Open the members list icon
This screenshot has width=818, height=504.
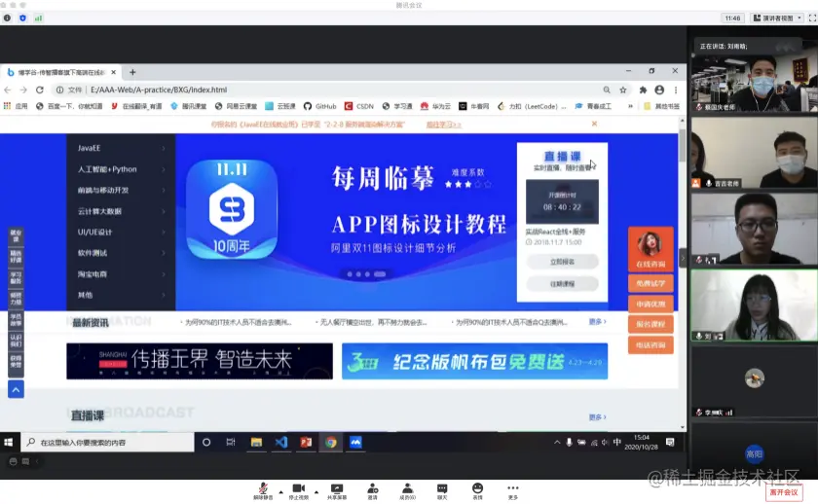click(407, 488)
